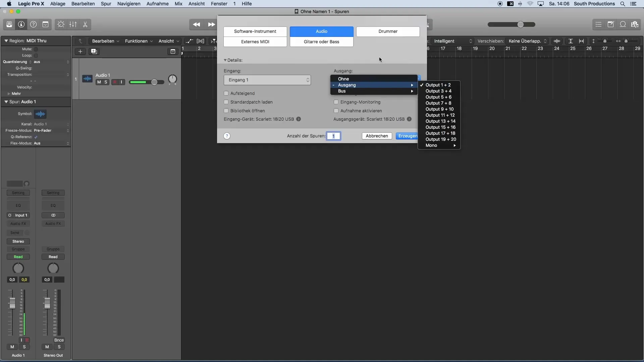
Task: Toggle automation view icon
Action: coord(190,41)
